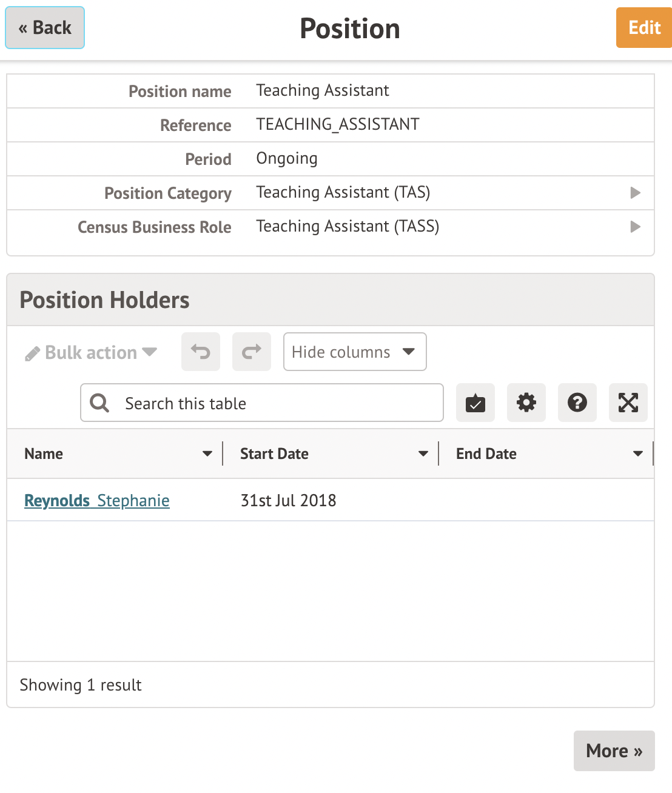This screenshot has width=672, height=793.
Task: Open the Bulk action menu
Action: pos(91,352)
